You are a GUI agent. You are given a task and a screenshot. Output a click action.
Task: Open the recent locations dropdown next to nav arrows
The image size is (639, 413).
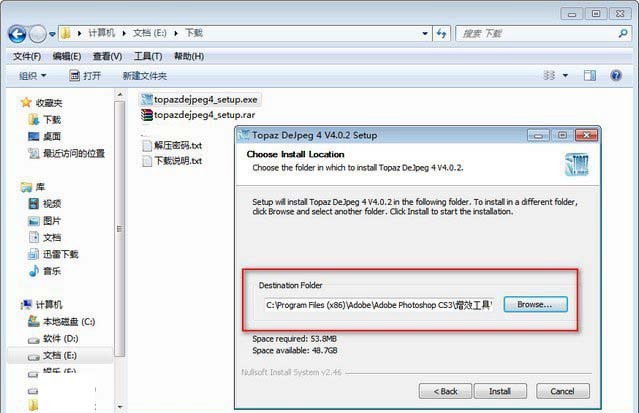[52, 34]
